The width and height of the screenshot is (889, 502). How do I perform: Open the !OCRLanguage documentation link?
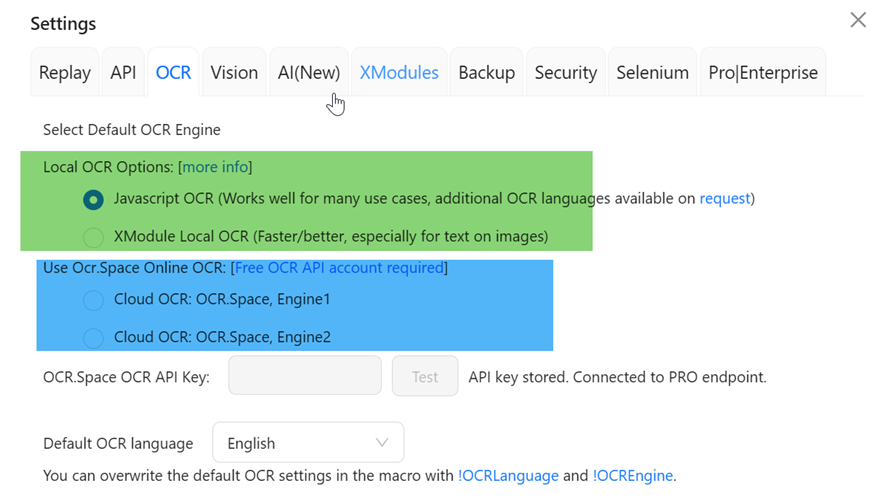(508, 476)
